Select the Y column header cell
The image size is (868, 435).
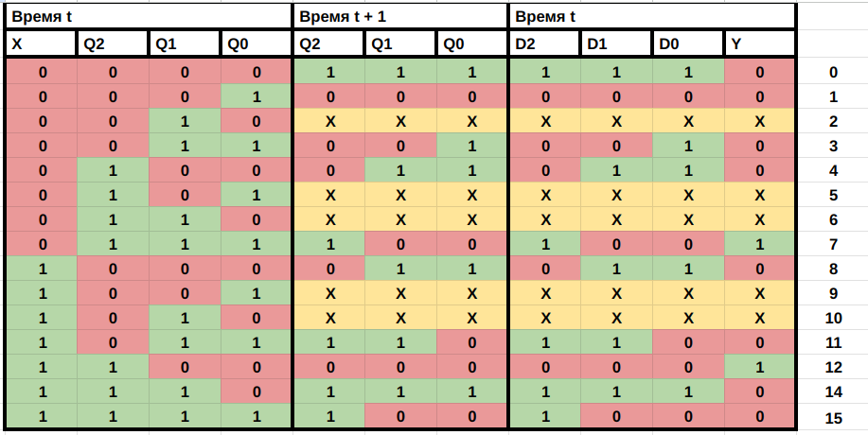(x=760, y=43)
